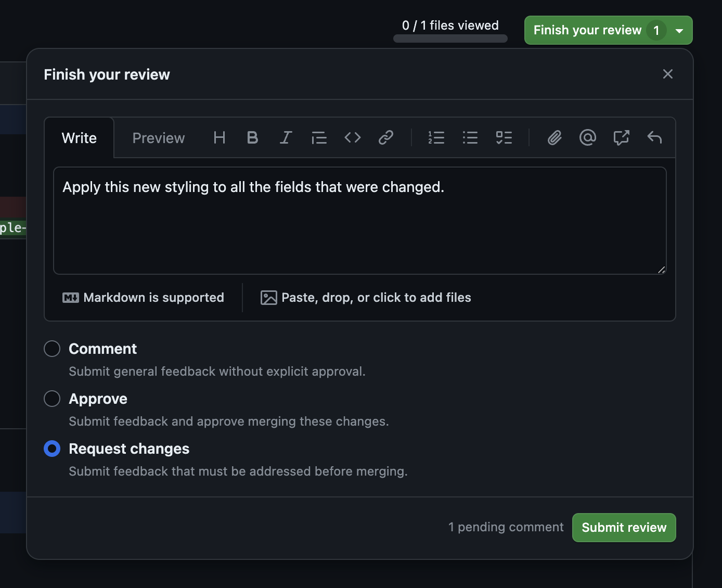Click the Markdown icon
Screen dimensions: 722x588
71,298
